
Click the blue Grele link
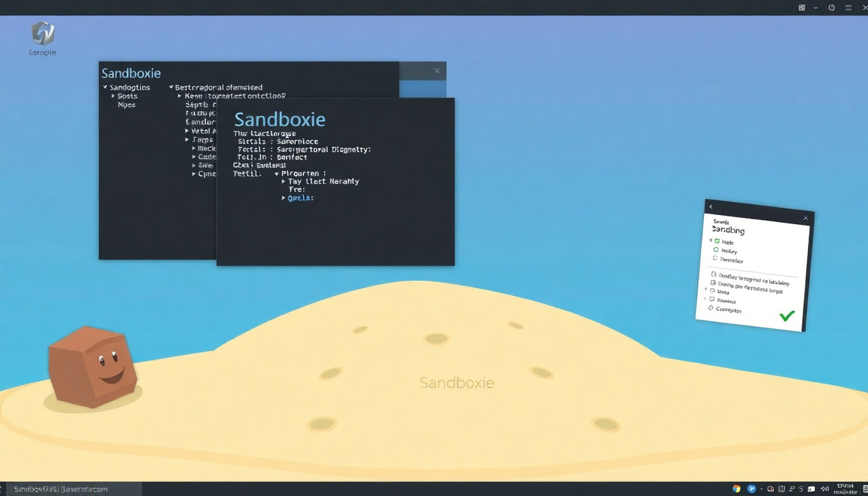(x=300, y=198)
